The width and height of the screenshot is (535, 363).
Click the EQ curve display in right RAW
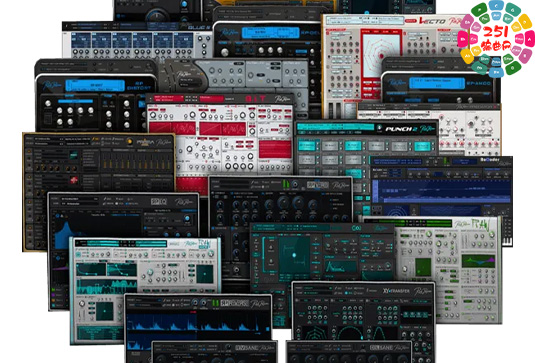coord(478,261)
